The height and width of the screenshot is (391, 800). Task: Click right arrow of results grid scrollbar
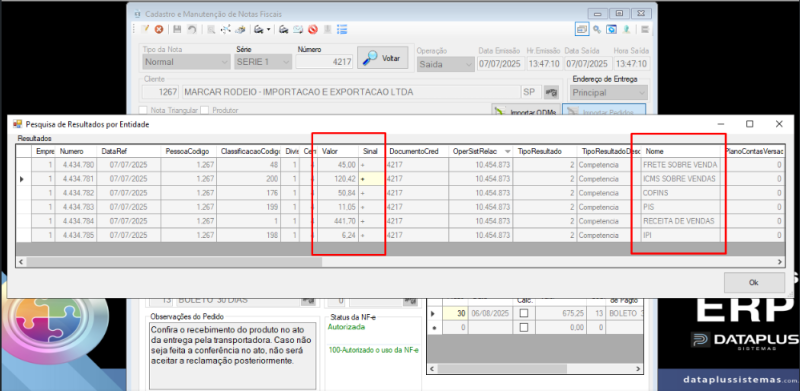[x=780, y=261]
